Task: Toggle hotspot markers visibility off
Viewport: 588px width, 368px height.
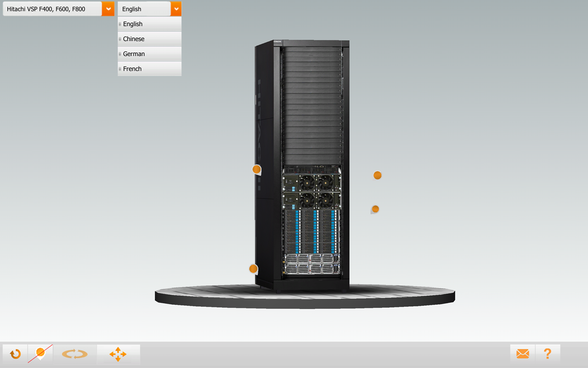Action: [40, 354]
